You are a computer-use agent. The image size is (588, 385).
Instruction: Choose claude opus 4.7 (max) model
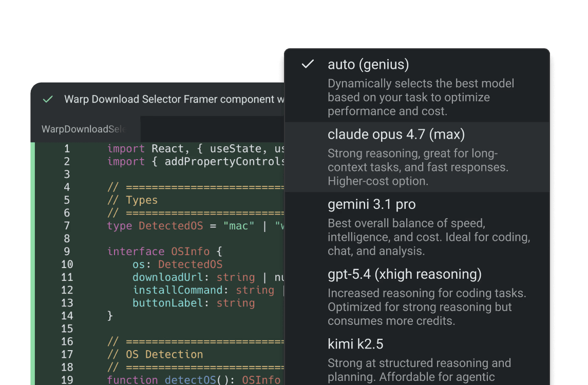(x=417, y=157)
